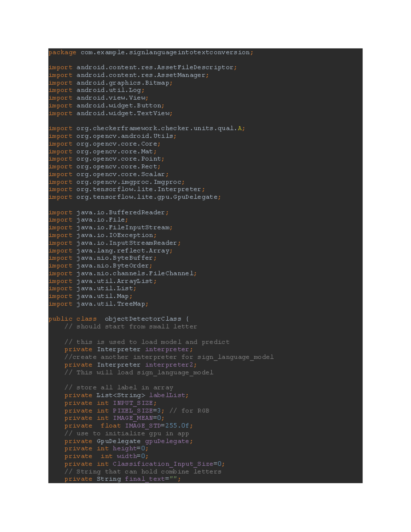Click the 'store all label in array' comment
This screenshot has width=411, height=532.
pyautogui.click(x=119, y=387)
